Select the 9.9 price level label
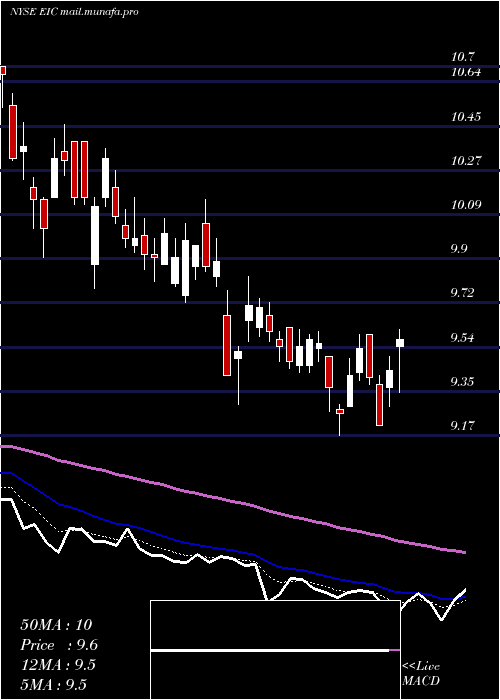Viewport: 500px width, 700px height. [461, 249]
